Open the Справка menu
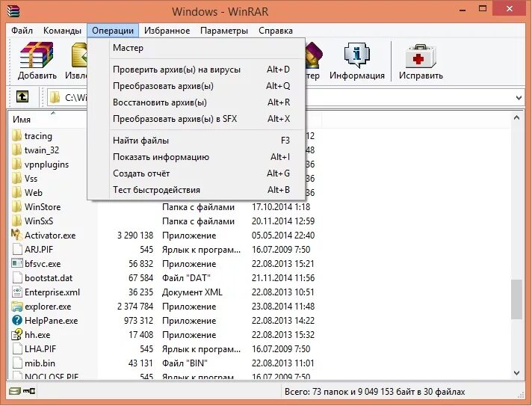Screen dimensions: 532x406 [x=276, y=31]
